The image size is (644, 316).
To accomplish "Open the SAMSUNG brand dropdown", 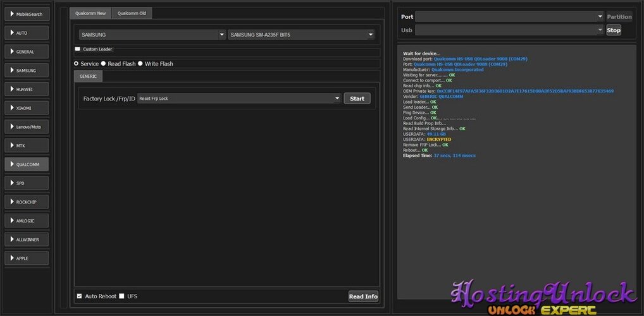I will (x=152, y=35).
